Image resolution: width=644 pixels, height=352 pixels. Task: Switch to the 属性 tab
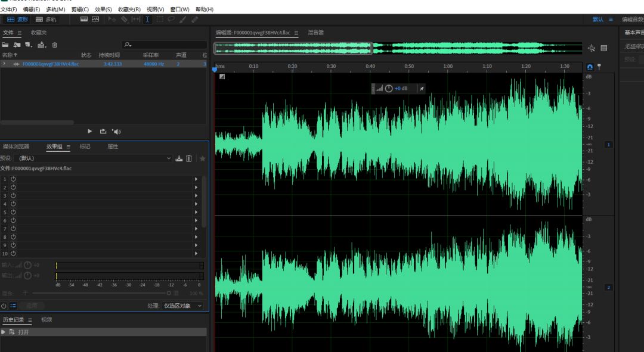click(113, 147)
